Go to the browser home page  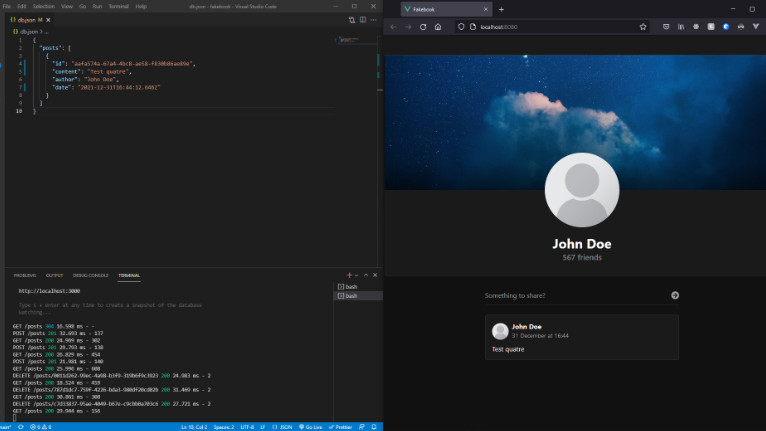pos(438,27)
